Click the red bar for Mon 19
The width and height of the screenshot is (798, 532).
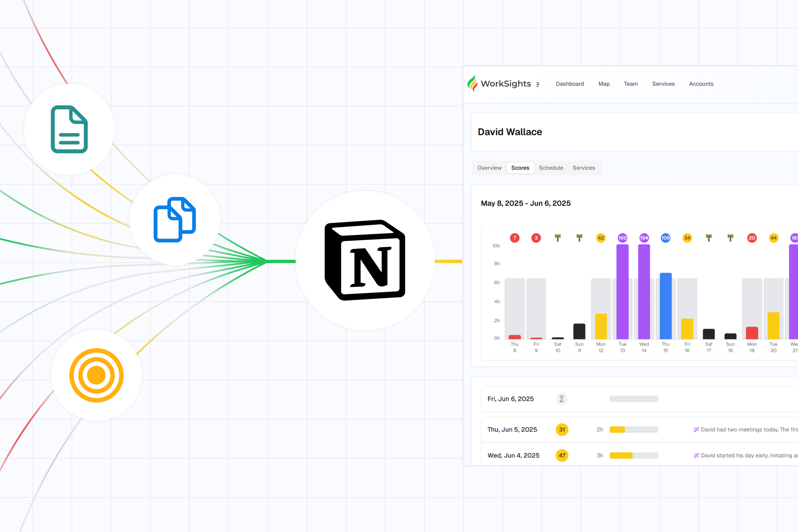click(752, 333)
